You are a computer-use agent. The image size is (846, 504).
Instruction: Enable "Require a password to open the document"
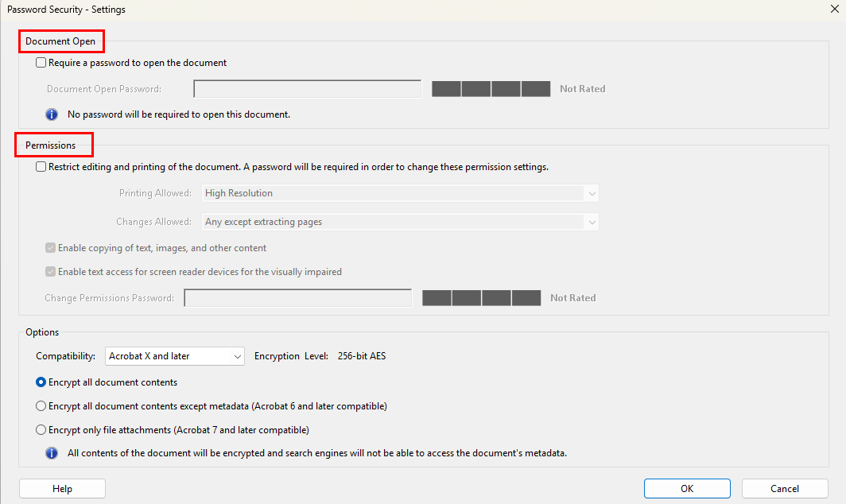(40, 62)
